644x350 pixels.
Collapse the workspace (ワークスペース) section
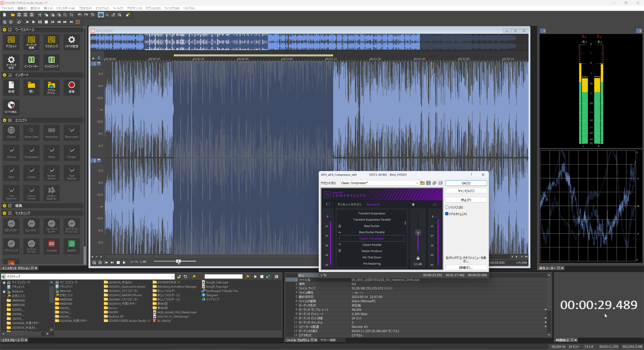click(x=5, y=30)
